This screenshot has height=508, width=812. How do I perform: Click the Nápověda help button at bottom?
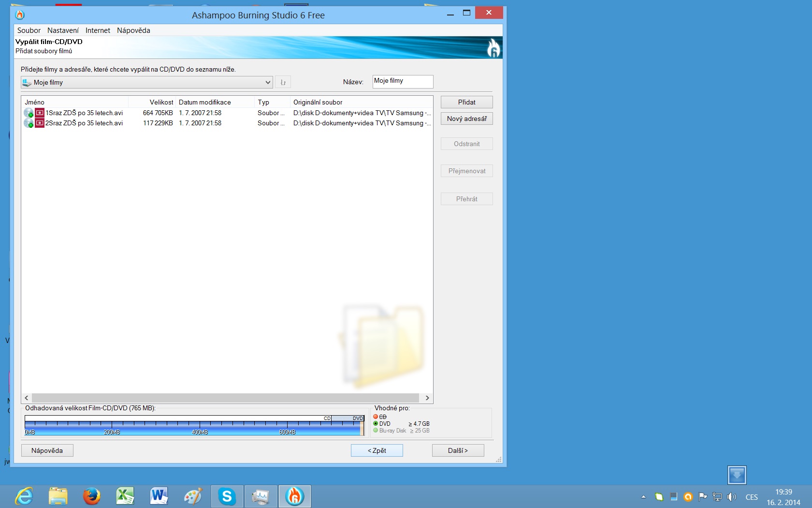pos(47,450)
